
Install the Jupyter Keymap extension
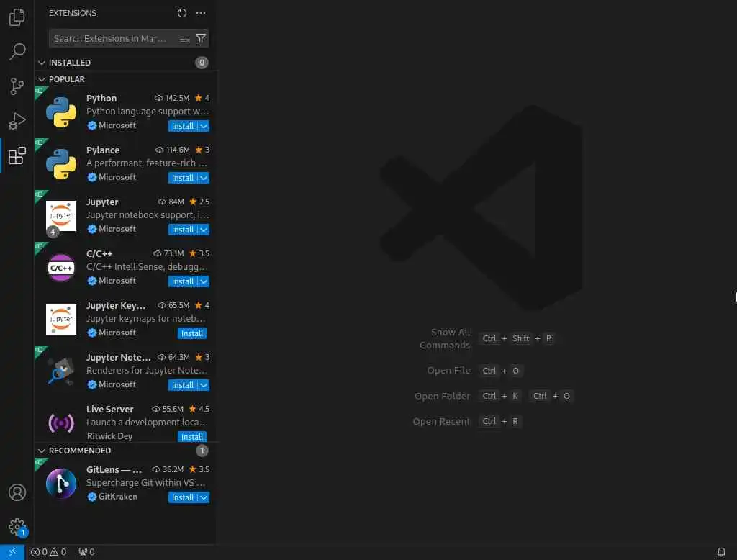(192, 333)
